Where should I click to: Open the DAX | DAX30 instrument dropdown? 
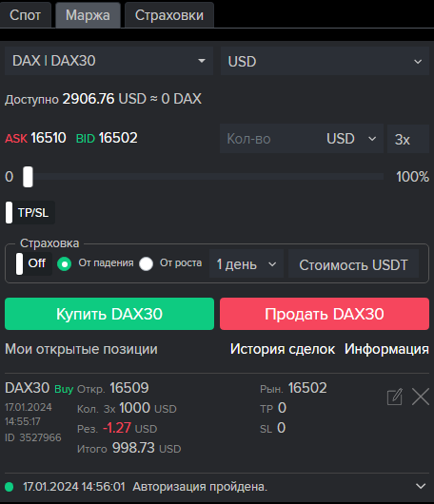(108, 61)
